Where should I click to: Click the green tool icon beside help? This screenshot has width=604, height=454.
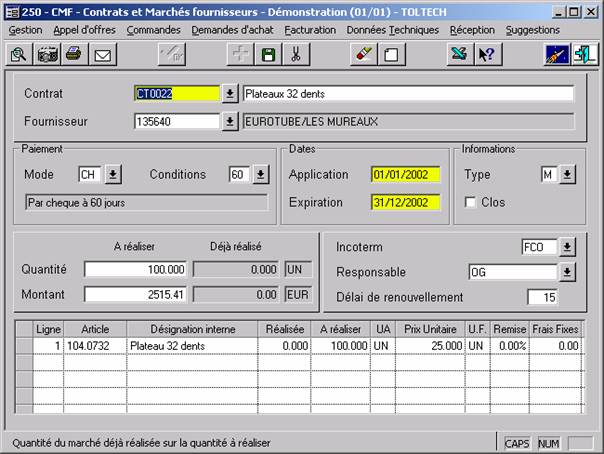pos(460,54)
